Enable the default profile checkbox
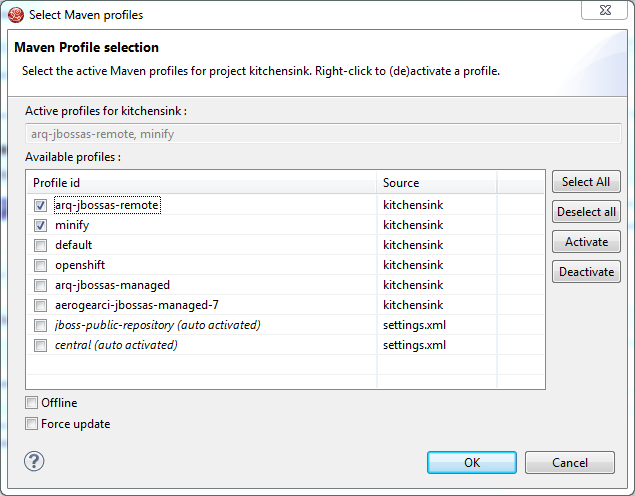 pos(41,245)
